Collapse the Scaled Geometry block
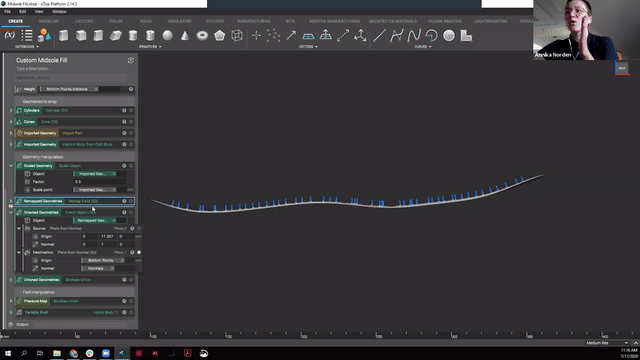 pos(11,166)
